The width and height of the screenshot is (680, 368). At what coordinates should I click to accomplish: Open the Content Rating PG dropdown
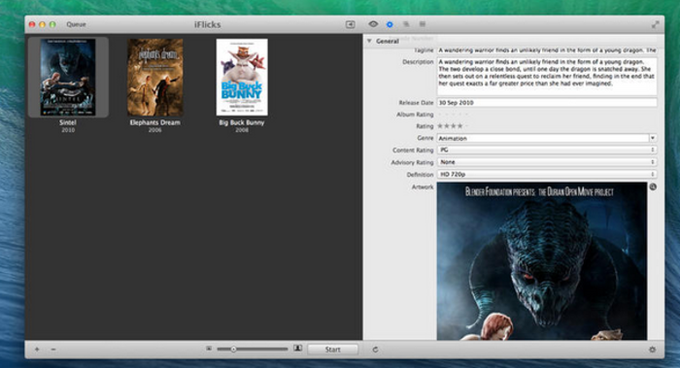pos(547,150)
